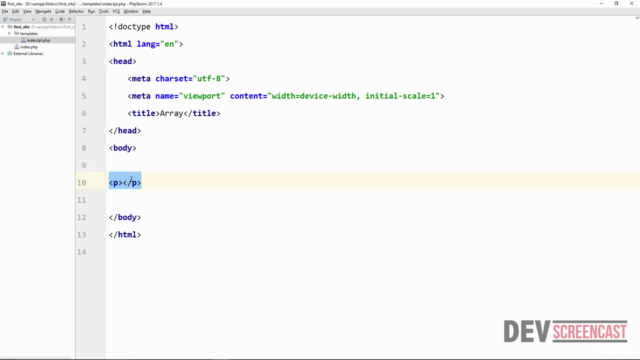Open the Refactor menu
The image size is (640, 360).
point(76,11)
